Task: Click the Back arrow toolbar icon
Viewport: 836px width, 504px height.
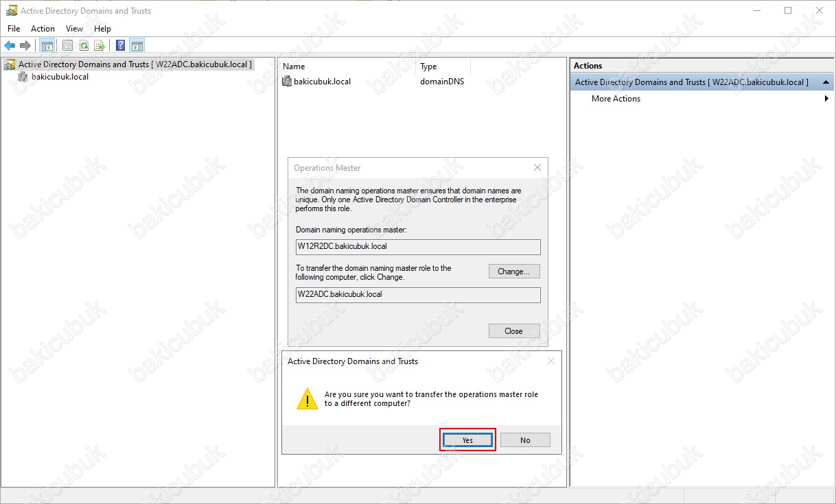Action: tap(10, 46)
